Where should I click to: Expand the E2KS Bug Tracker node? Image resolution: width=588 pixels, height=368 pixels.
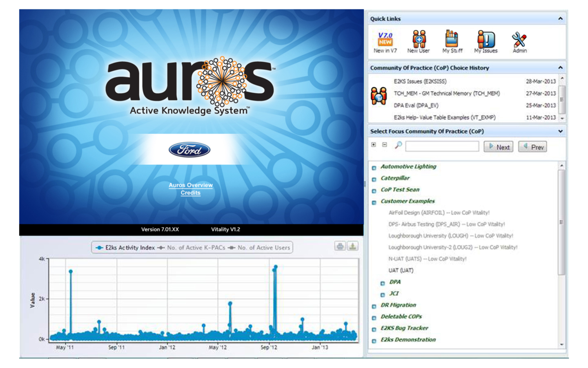tap(374, 329)
